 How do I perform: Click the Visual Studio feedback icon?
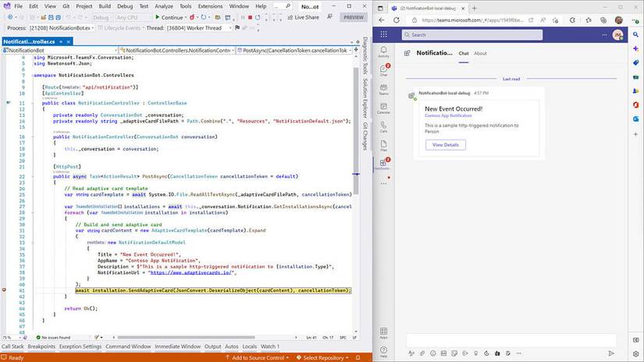[329, 17]
